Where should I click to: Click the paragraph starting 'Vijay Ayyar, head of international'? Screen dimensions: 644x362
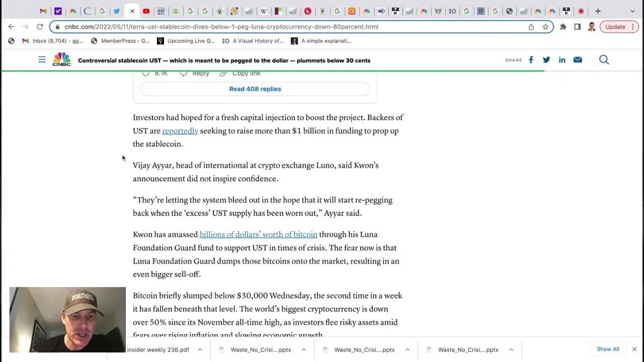(x=256, y=172)
